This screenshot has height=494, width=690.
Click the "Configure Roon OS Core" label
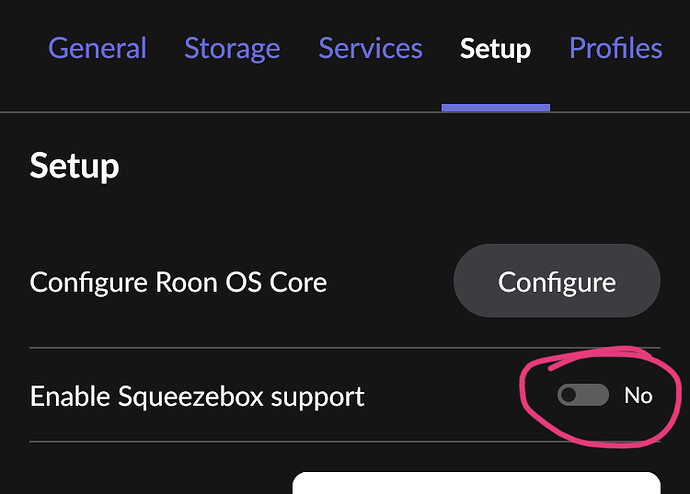pyautogui.click(x=178, y=282)
